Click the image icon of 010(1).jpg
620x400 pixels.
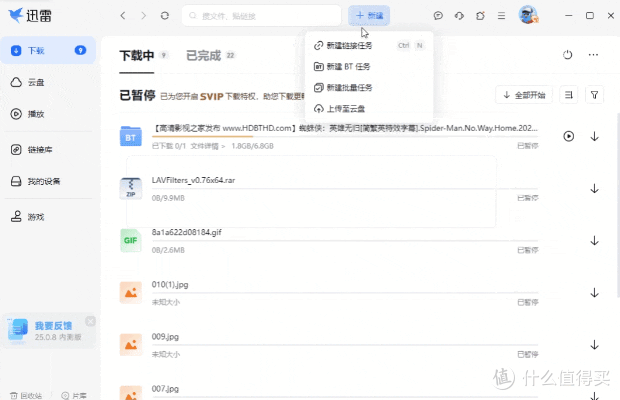131,292
